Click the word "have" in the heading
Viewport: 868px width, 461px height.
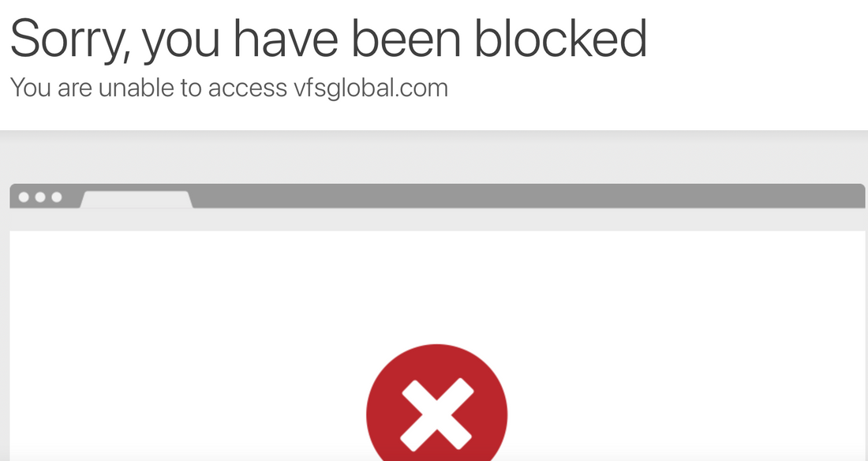point(286,38)
